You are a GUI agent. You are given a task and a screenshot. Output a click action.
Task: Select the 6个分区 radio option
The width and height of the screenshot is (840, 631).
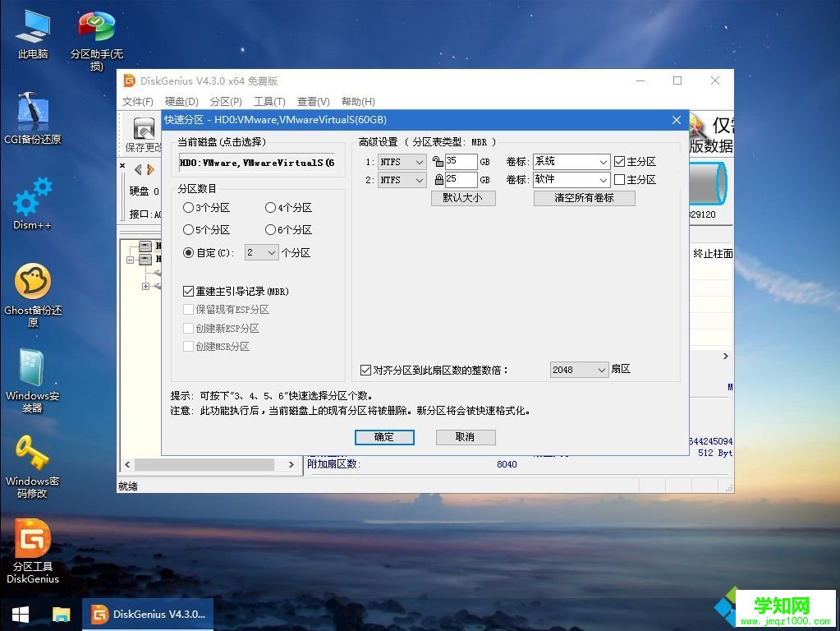[271, 230]
